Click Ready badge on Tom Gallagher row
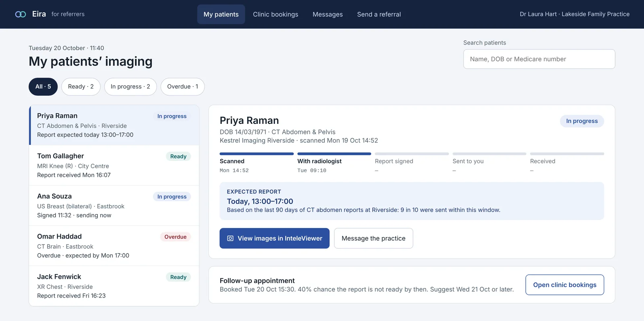Image resolution: width=644 pixels, height=321 pixels. coord(178,156)
